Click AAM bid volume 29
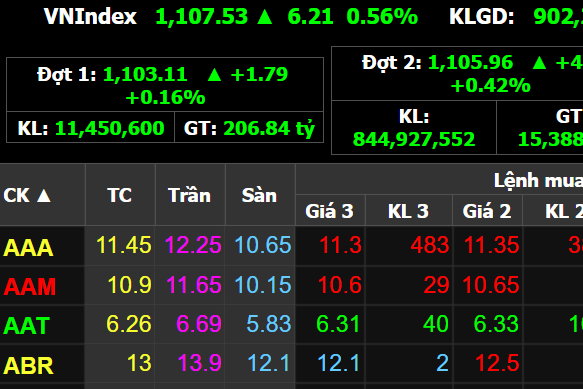 pyautogui.click(x=437, y=285)
